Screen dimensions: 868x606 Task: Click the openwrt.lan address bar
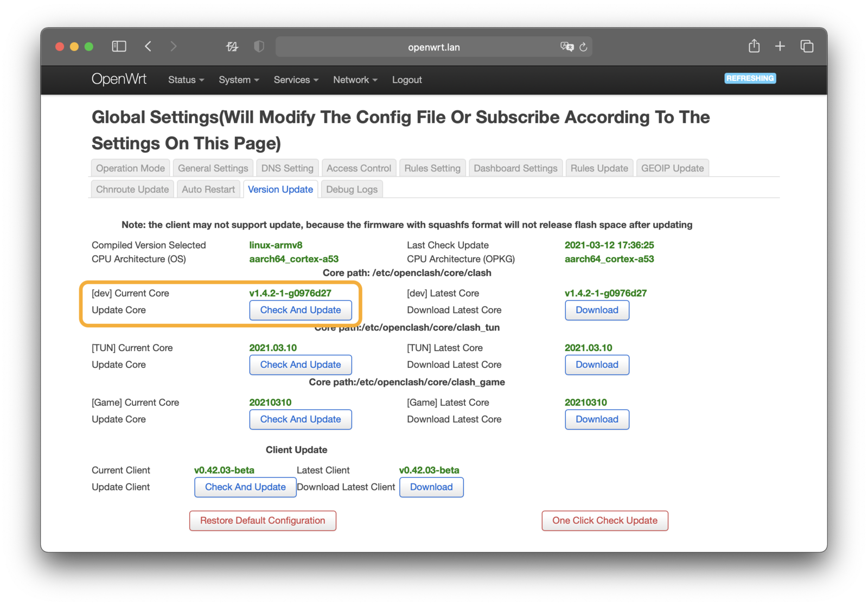point(433,47)
